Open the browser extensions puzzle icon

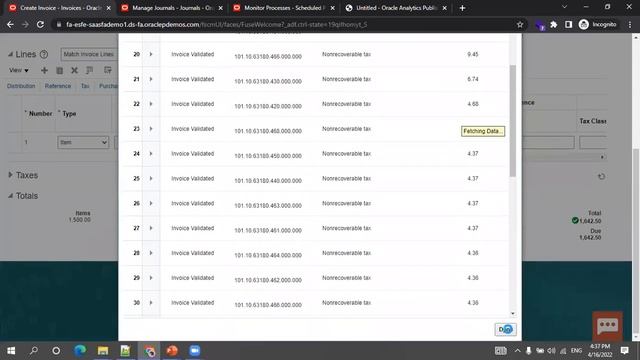click(553, 24)
